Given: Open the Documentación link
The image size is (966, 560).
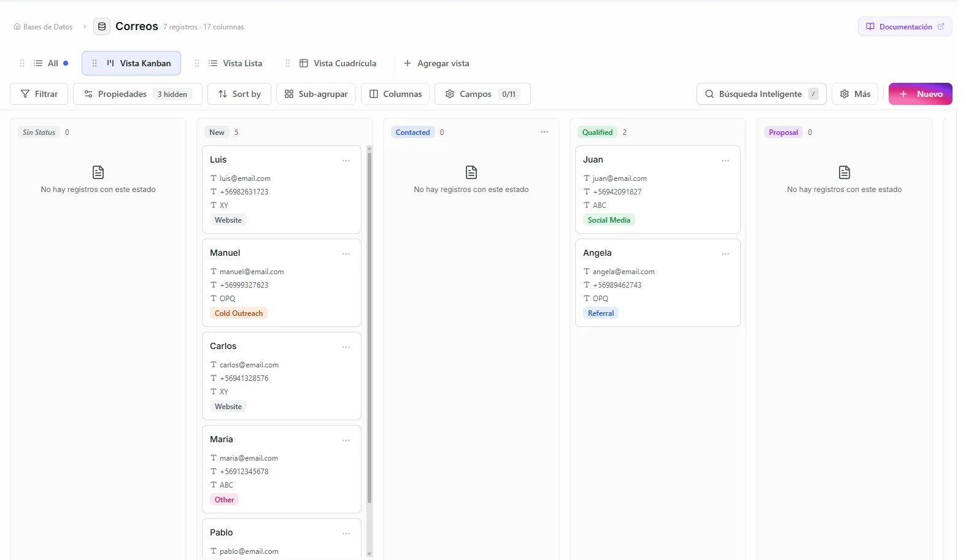Looking at the screenshot, I should (x=905, y=26).
